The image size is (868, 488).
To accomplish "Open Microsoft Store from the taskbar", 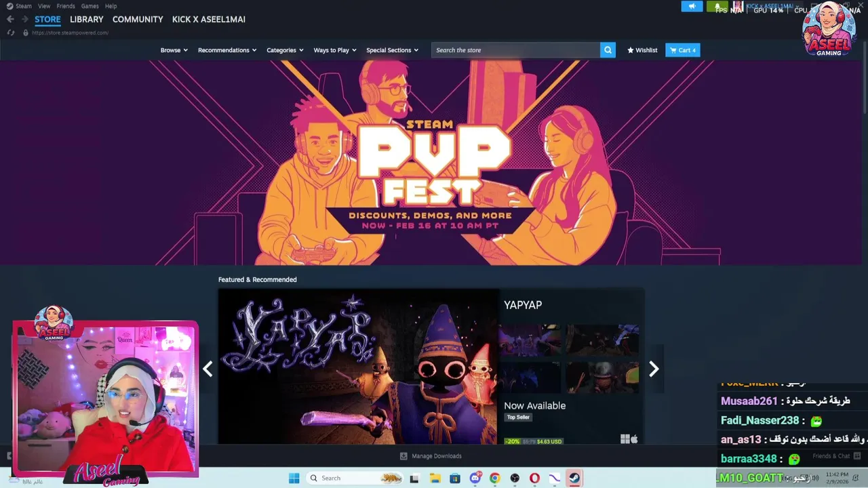I will coord(455,479).
